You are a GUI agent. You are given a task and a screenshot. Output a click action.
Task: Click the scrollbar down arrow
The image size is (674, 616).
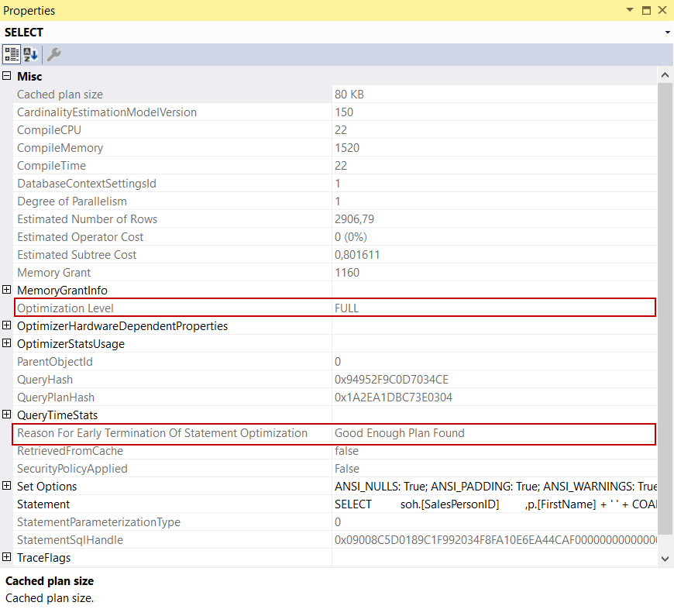pyautogui.click(x=665, y=559)
